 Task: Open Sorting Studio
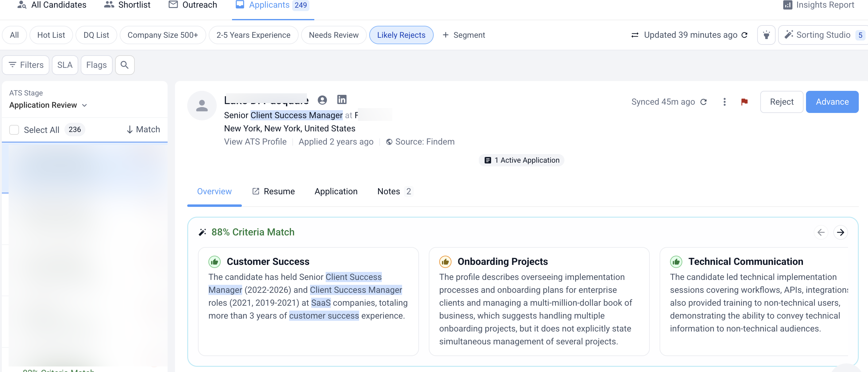click(x=823, y=35)
